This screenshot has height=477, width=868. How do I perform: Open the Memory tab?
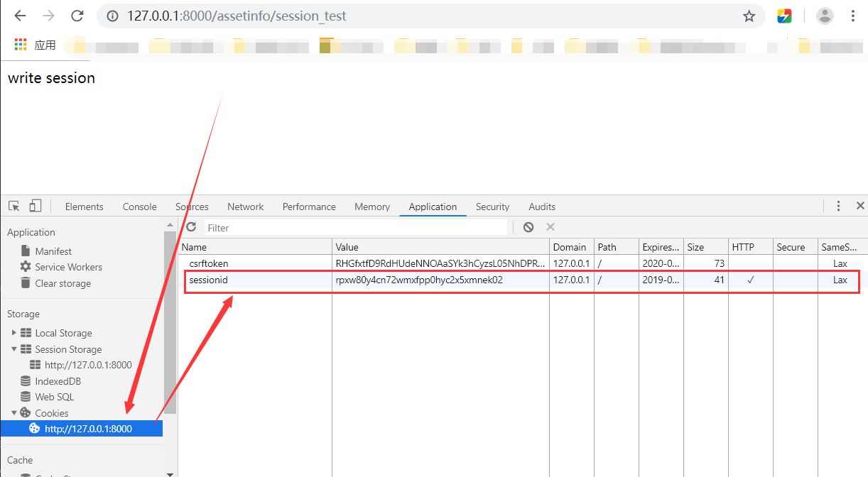372,207
